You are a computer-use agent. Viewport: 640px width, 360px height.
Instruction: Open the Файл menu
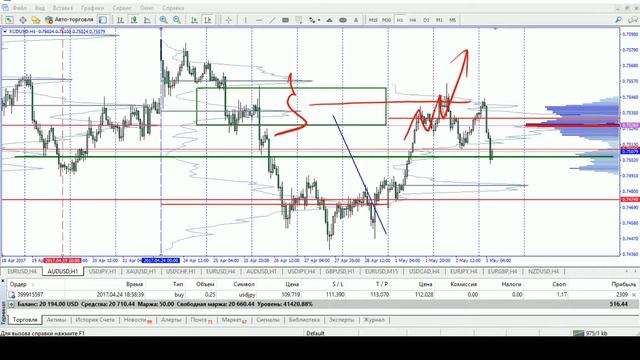[20, 8]
